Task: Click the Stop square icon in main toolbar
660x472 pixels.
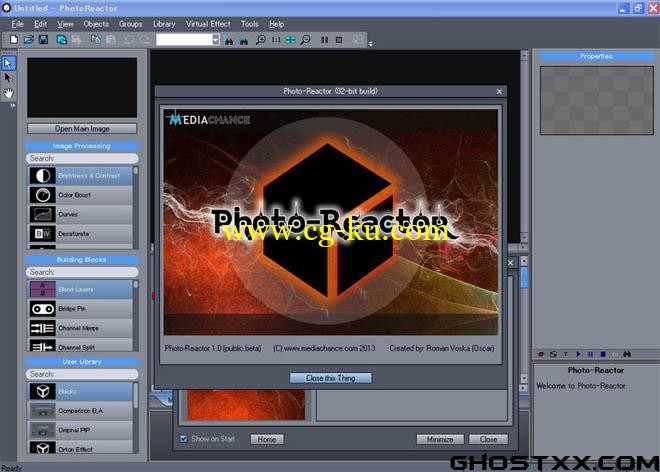Action: click(339, 40)
